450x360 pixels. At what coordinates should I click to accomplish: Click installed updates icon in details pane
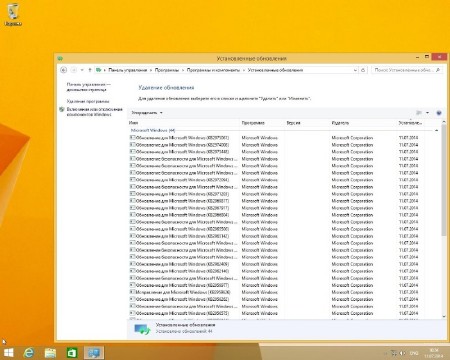coord(142,329)
